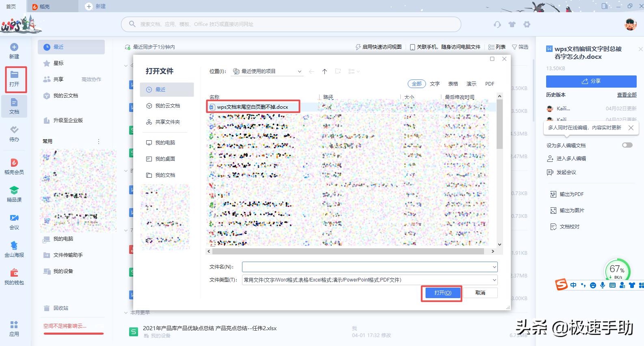
Task: Open 2021年产品库产品优缺点总结 xlsx file
Action: coord(210,329)
